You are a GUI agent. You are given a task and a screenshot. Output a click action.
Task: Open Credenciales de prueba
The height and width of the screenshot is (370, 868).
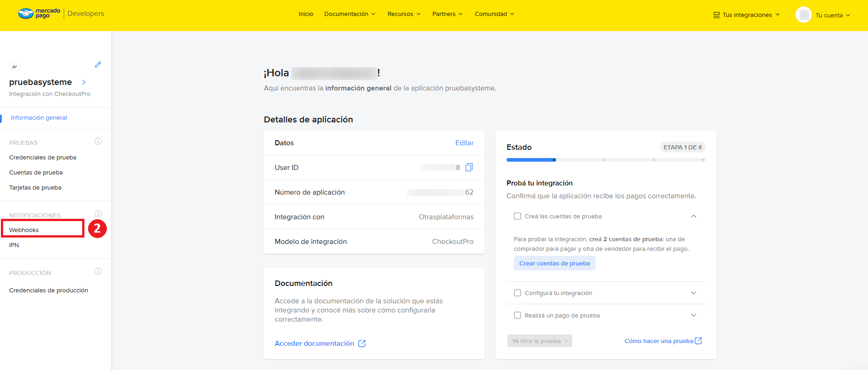(x=42, y=158)
